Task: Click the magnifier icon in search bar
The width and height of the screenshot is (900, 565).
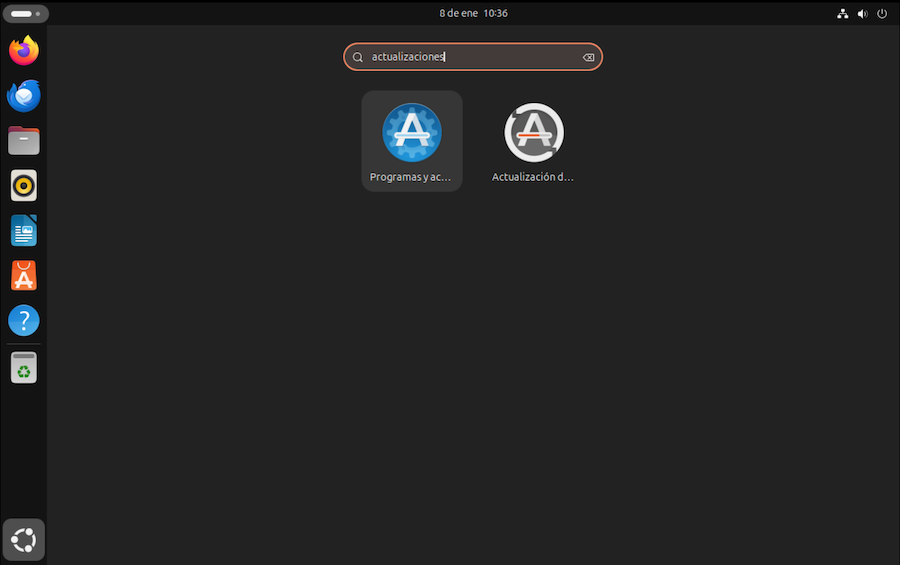Action: (x=358, y=57)
